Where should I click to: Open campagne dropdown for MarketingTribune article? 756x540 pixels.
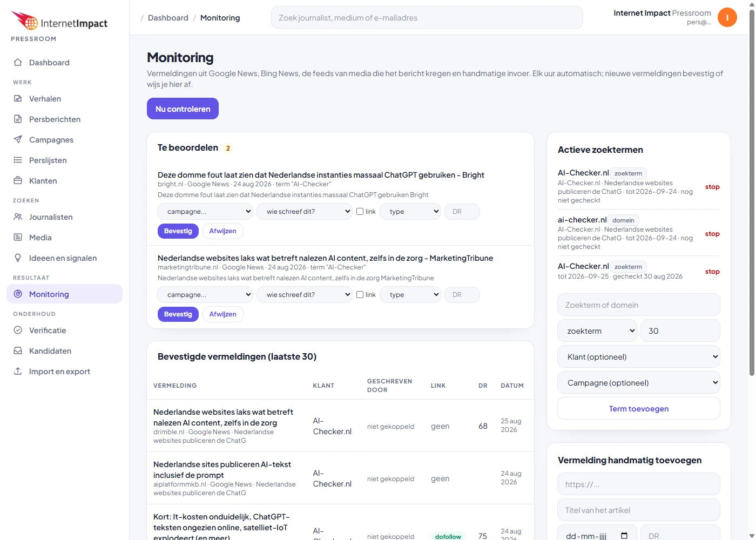point(206,295)
